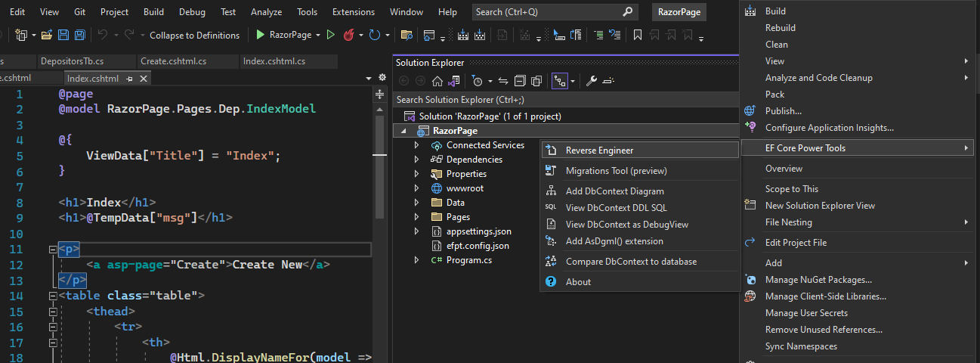Expand the Connected Services node
The height and width of the screenshot is (363, 980).
click(x=416, y=145)
